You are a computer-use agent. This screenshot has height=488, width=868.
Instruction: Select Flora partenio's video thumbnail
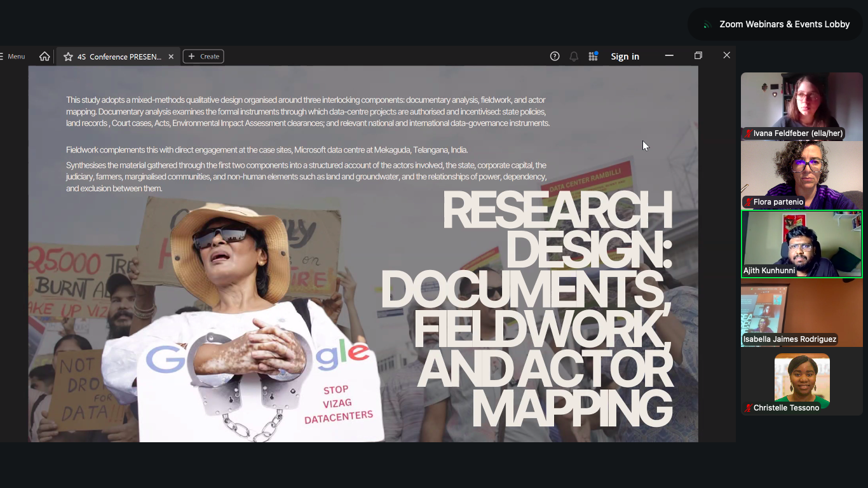pos(802,175)
